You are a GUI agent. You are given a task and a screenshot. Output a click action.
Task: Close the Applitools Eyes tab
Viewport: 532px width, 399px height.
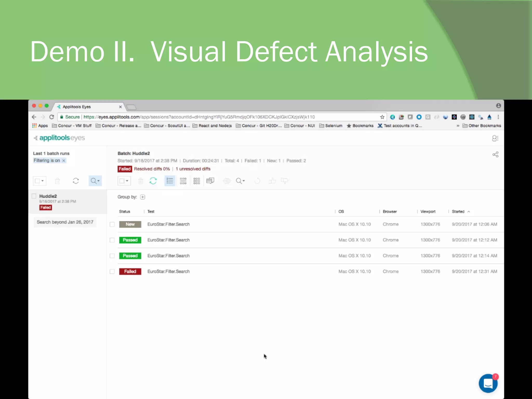pyautogui.click(x=120, y=107)
